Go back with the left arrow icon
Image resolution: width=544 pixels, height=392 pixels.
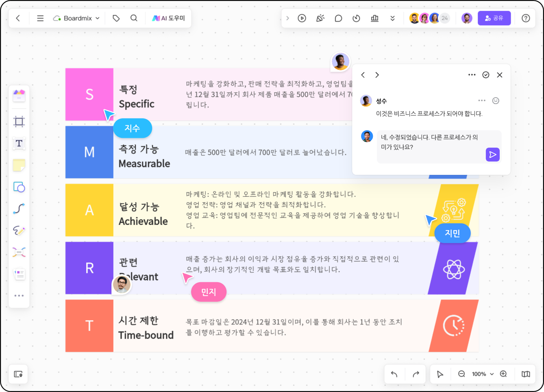pyautogui.click(x=18, y=18)
